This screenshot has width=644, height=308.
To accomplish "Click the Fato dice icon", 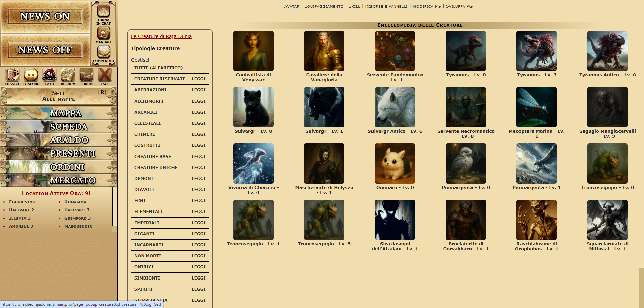I will click(49, 75).
